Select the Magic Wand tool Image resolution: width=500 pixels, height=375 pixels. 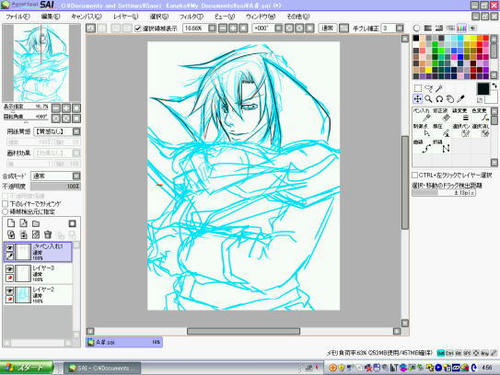pyautogui.click(x=439, y=88)
